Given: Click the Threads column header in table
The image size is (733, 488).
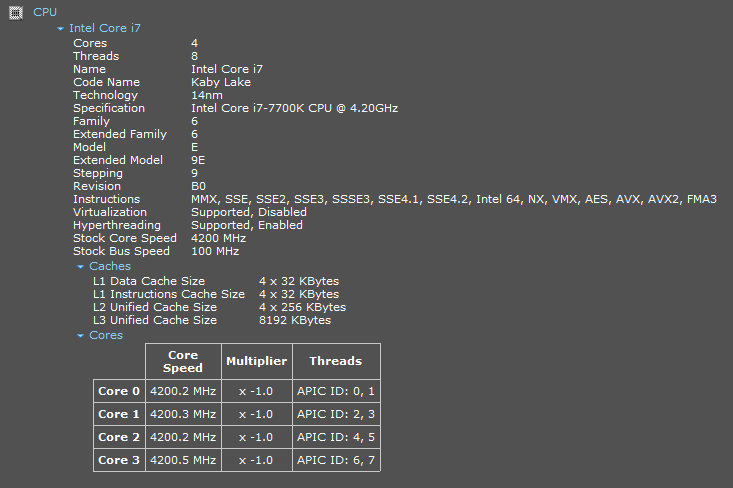Looking at the screenshot, I should click(336, 361).
